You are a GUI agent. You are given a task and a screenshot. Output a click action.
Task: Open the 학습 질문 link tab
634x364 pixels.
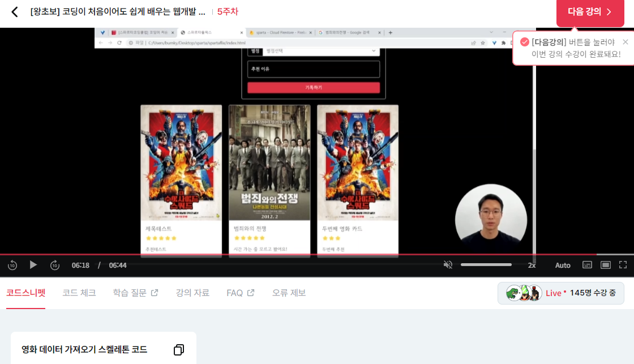tap(135, 293)
